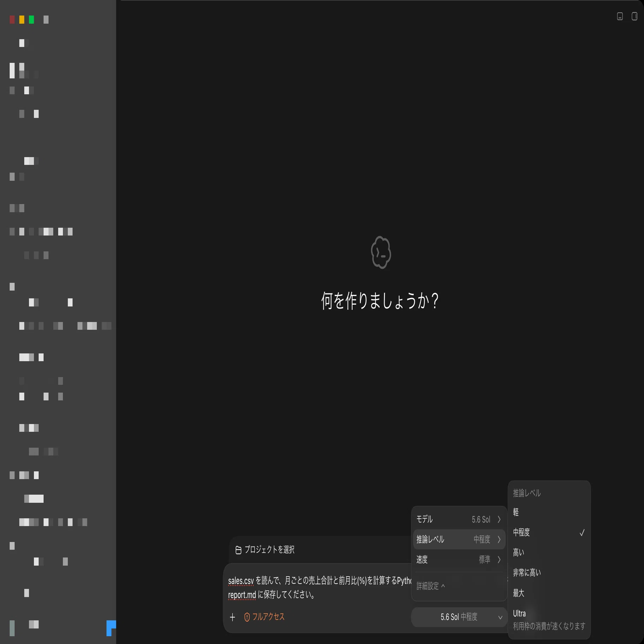This screenshot has height=644, width=644.
Task: Open the 速度 標準 submenu
Action: point(459,560)
